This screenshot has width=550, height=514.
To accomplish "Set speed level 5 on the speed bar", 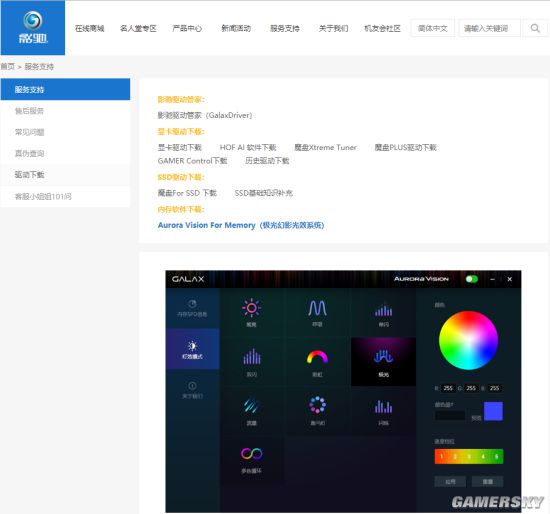I will pos(496,456).
